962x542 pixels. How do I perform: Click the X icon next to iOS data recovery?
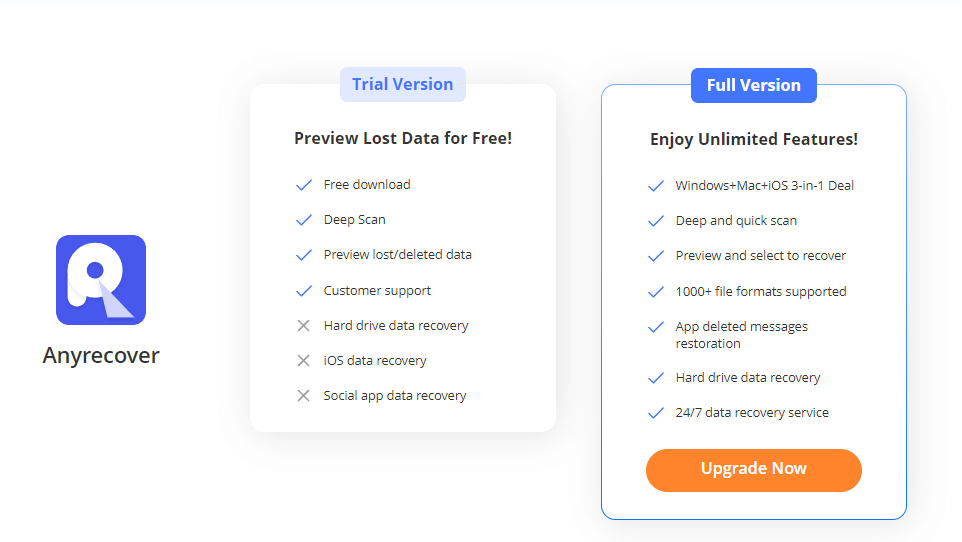(x=303, y=360)
